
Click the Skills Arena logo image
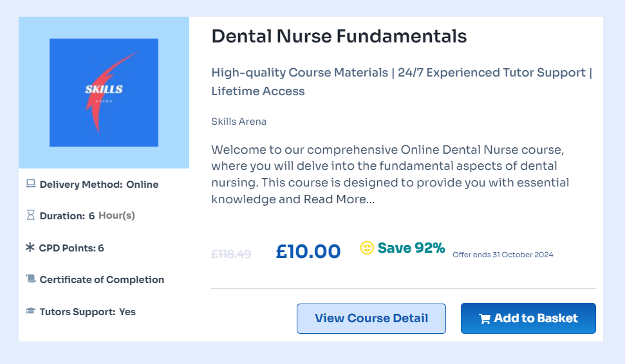tap(104, 93)
